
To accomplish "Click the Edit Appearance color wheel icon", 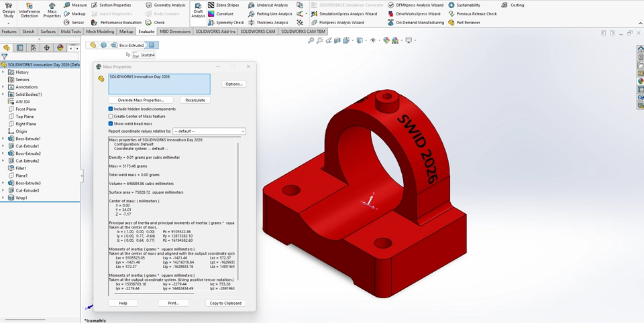I will 386,40.
